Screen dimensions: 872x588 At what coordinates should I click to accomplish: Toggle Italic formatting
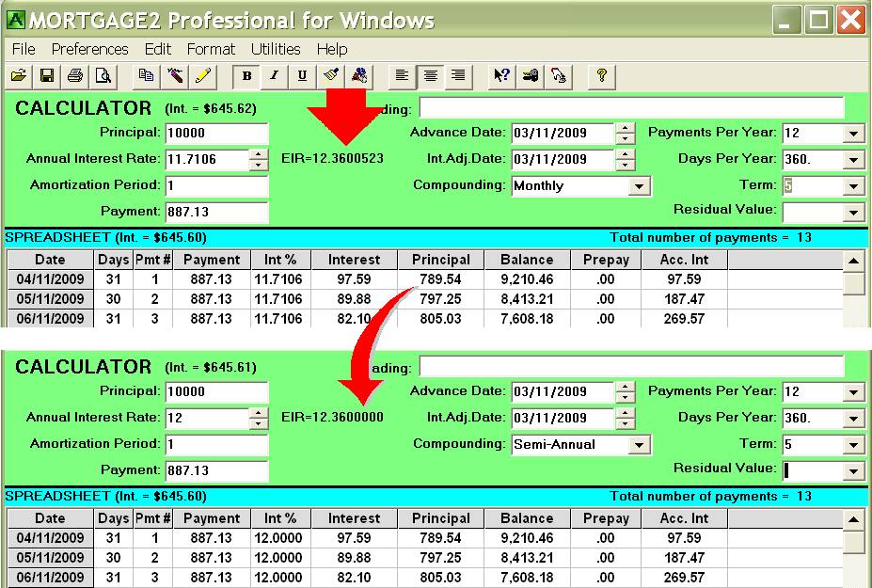tap(274, 76)
